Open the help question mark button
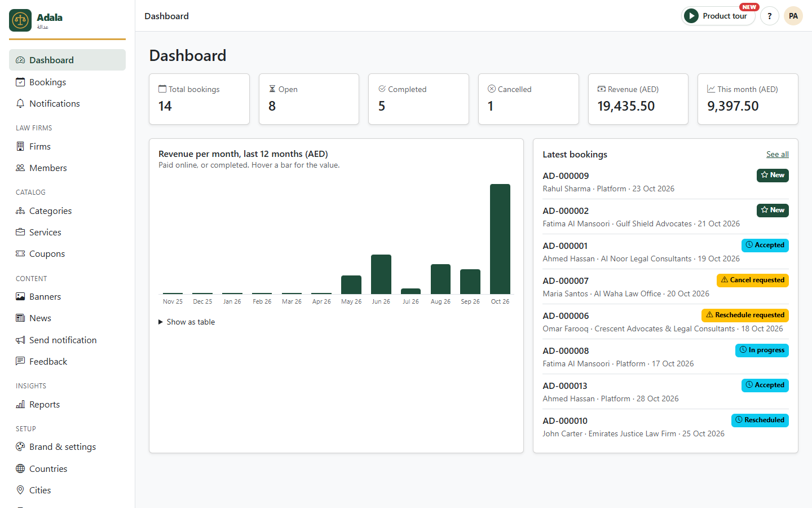Image resolution: width=812 pixels, height=508 pixels. tap(769, 16)
